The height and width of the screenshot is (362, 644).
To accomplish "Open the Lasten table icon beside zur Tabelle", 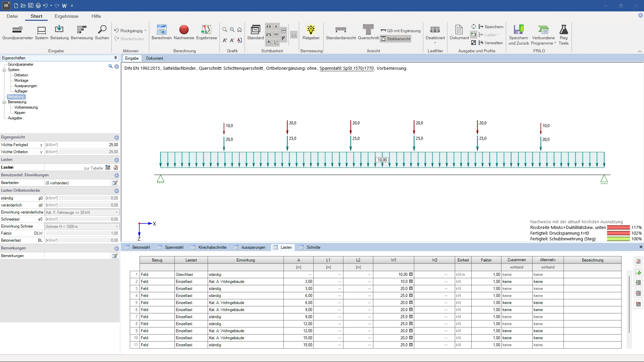I will point(108,168).
